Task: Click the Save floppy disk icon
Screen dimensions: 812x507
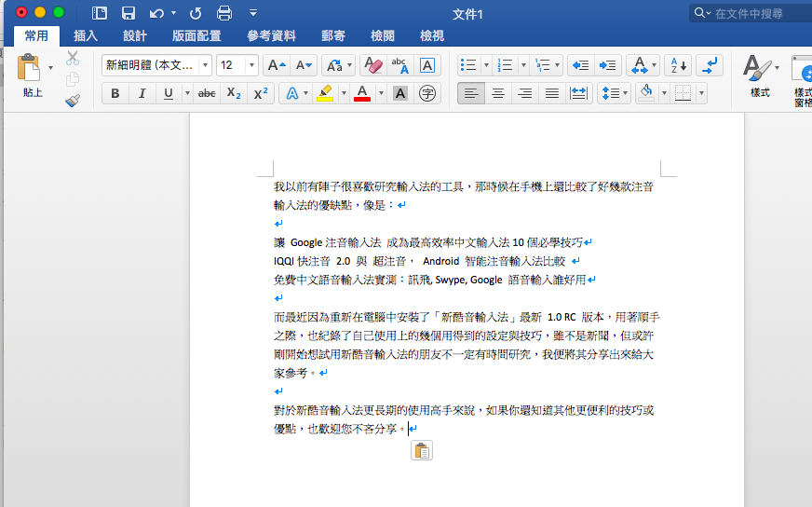Action: [x=128, y=13]
